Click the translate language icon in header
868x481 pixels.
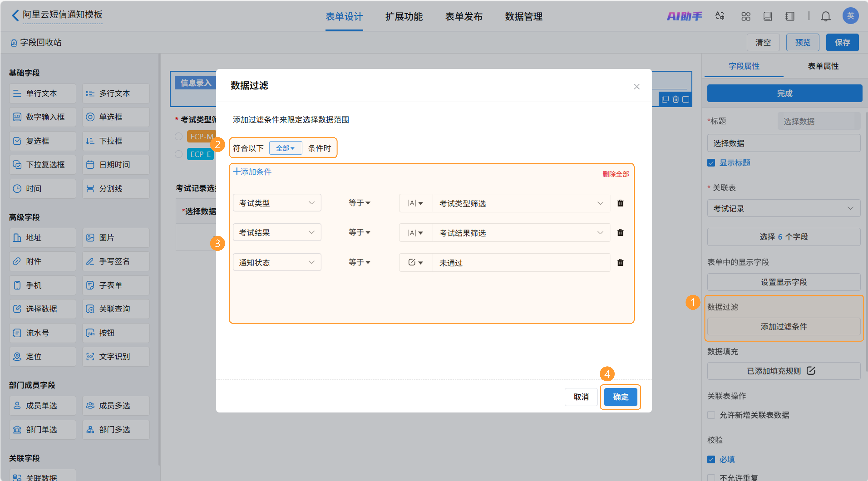point(720,16)
